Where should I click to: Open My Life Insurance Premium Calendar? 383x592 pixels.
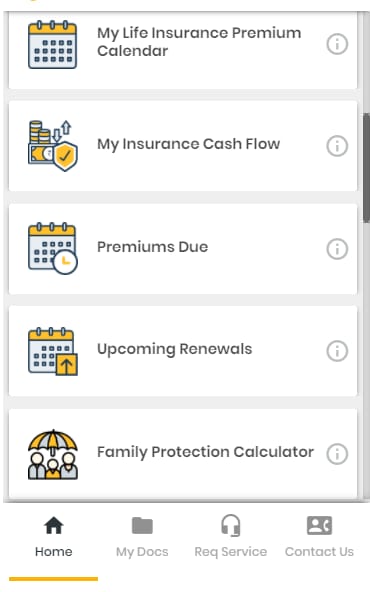[x=199, y=42]
